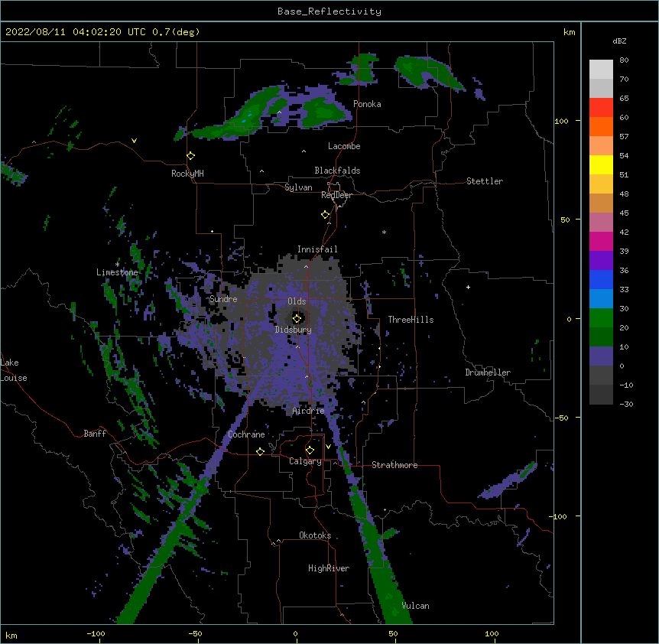Pick the bright green 30 dBZ legend swatch
659x644 pixels.
(601, 318)
